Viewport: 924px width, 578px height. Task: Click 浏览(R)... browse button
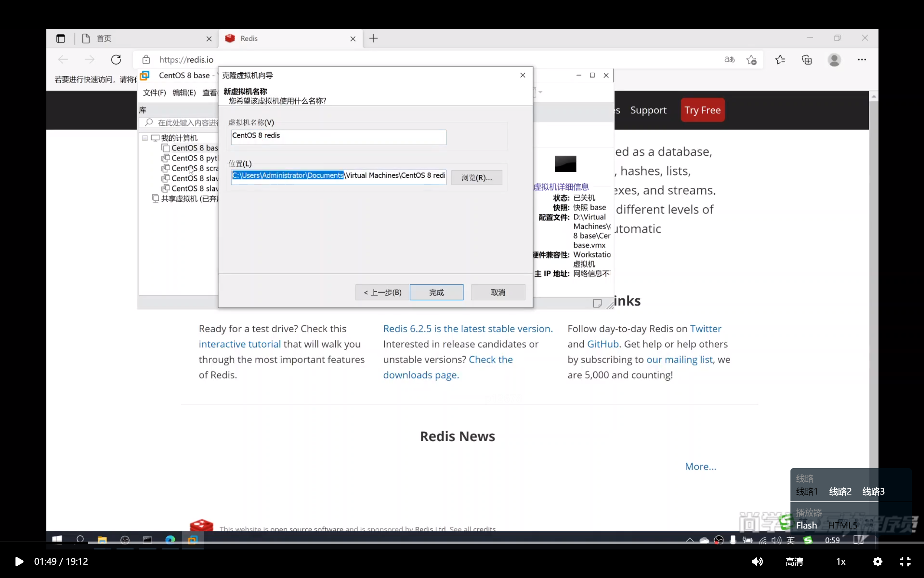pyautogui.click(x=476, y=177)
